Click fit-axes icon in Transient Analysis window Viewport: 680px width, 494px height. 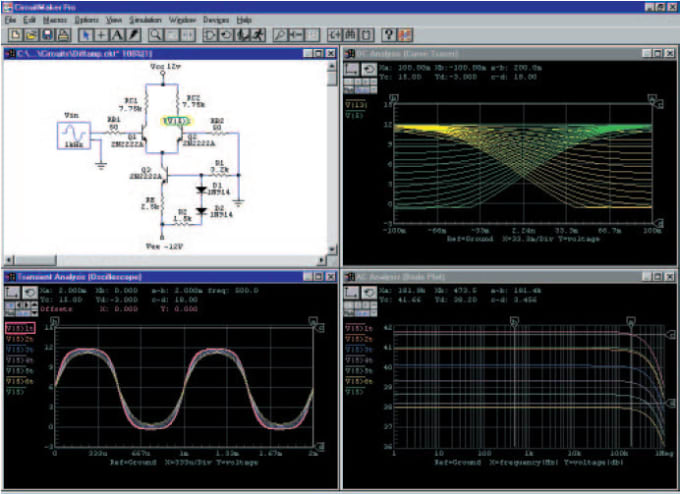point(12,293)
